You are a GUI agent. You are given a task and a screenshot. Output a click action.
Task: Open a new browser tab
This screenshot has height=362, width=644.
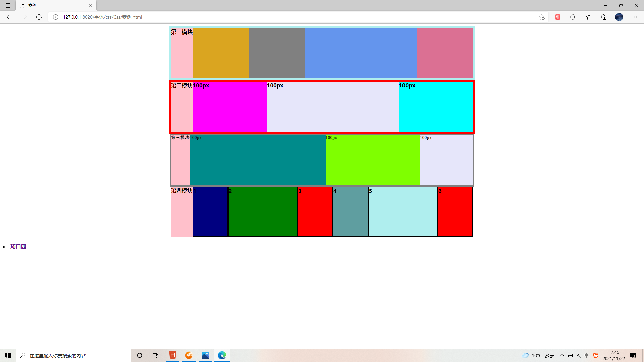[102, 5]
